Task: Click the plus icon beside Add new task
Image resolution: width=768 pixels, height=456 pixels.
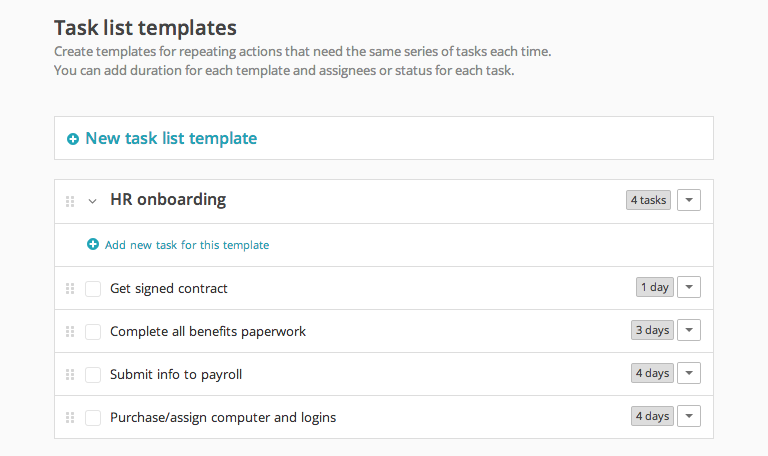Action: (93, 244)
